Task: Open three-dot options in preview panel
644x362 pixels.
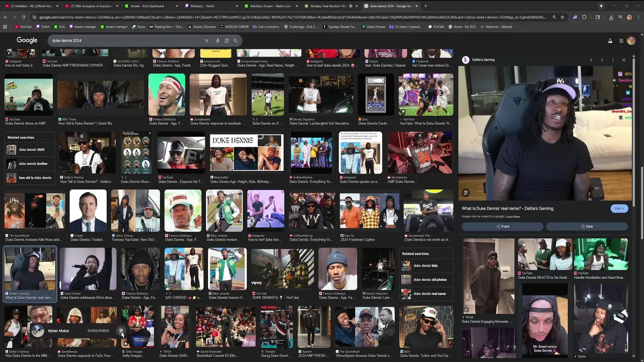Action: (x=613, y=60)
